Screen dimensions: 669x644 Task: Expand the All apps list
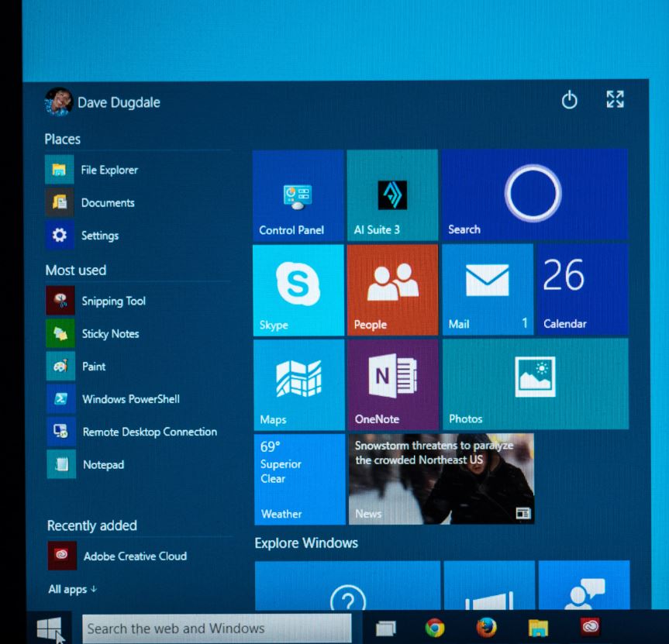point(73,590)
